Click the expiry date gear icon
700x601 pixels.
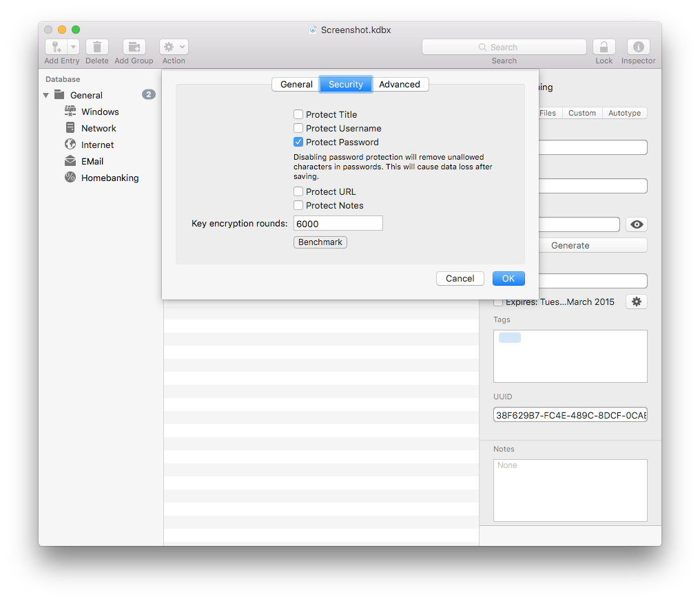click(636, 302)
